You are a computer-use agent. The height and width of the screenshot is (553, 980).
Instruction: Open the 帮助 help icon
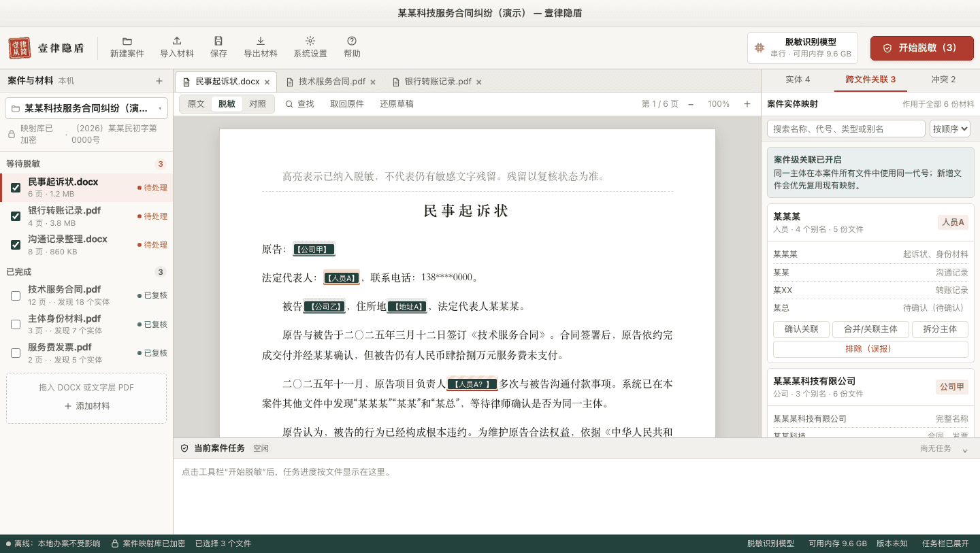(352, 41)
